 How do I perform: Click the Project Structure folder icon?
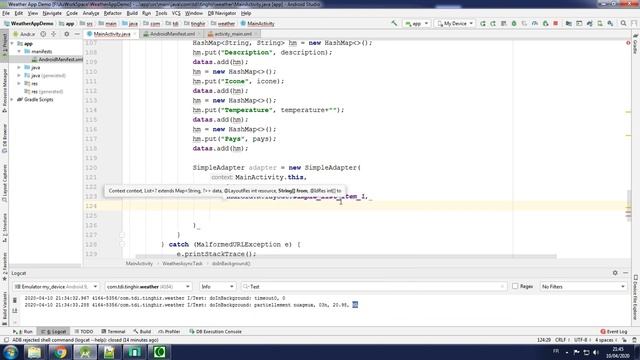coord(569,23)
